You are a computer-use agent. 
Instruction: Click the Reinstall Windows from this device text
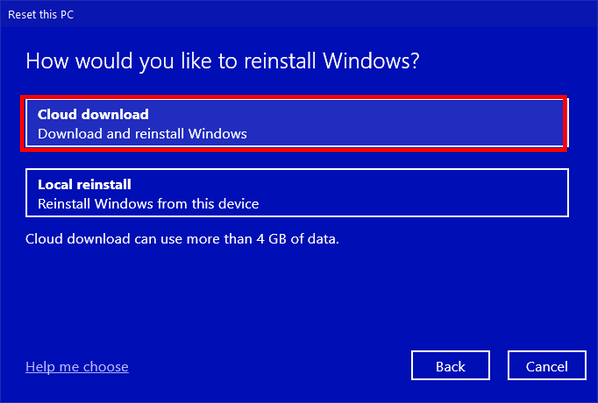[x=148, y=204]
